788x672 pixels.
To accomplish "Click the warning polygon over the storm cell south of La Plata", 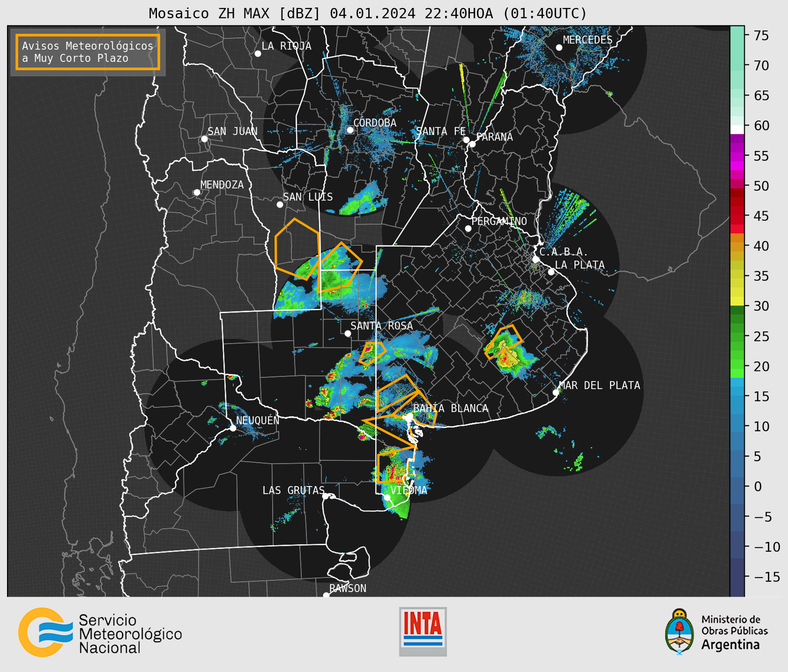I will (504, 342).
